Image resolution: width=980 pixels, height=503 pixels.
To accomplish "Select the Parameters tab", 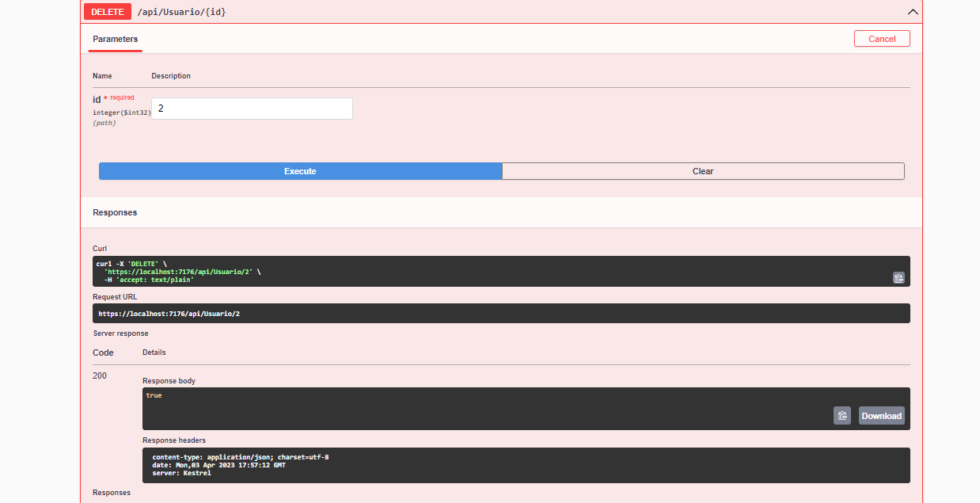I will tap(115, 39).
